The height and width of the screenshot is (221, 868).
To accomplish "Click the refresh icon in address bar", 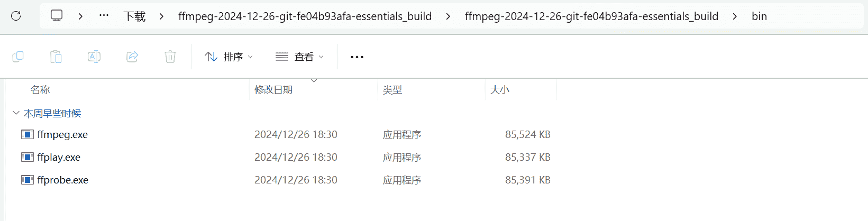I will tap(16, 16).
